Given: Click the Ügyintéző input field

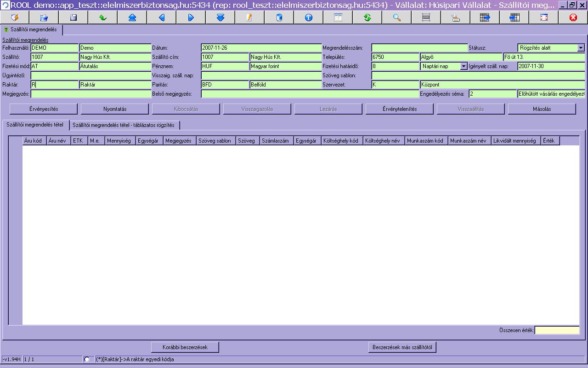Looking at the screenshot, I should [91, 75].
